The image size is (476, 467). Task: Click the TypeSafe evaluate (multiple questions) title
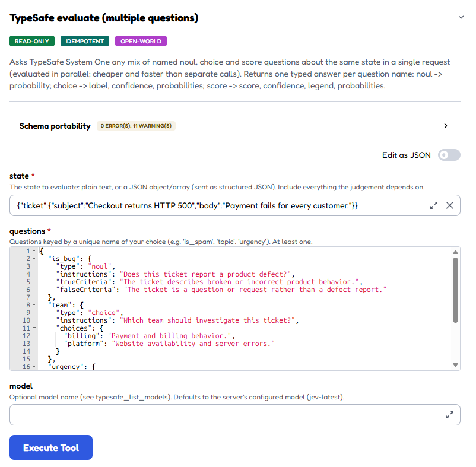[x=104, y=18]
